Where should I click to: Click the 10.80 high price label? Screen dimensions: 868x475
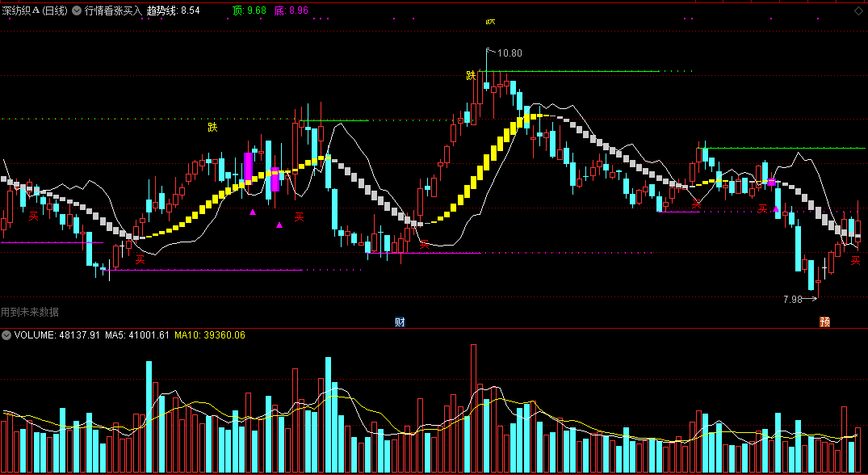pyautogui.click(x=509, y=53)
